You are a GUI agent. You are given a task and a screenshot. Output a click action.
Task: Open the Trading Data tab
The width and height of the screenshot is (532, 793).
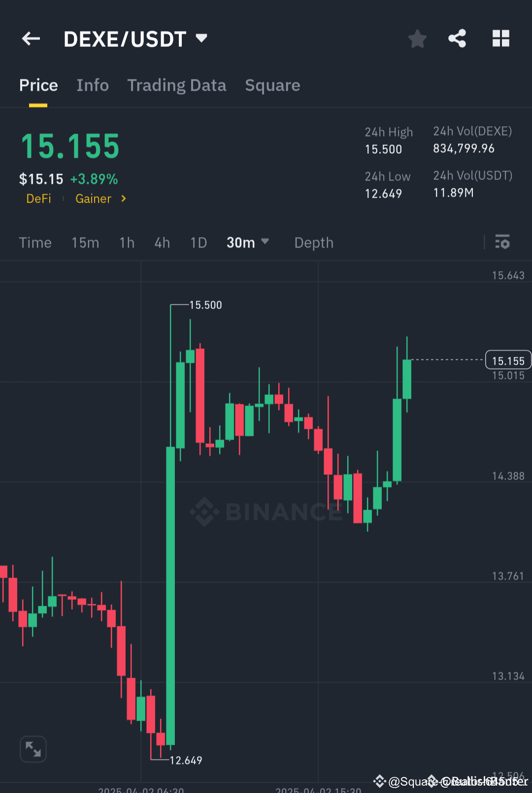[176, 85]
